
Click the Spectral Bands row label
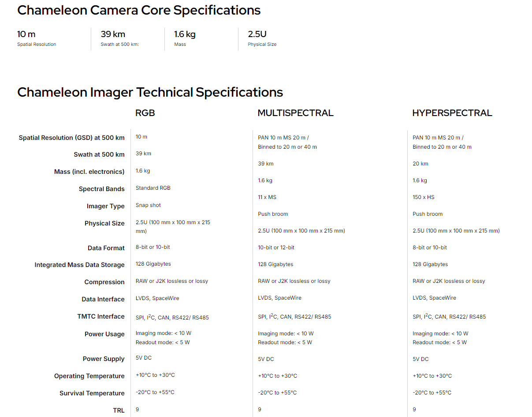[102, 189]
